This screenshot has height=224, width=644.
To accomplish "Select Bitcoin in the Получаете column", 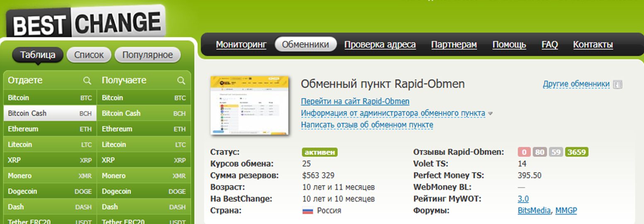I will tap(144, 98).
